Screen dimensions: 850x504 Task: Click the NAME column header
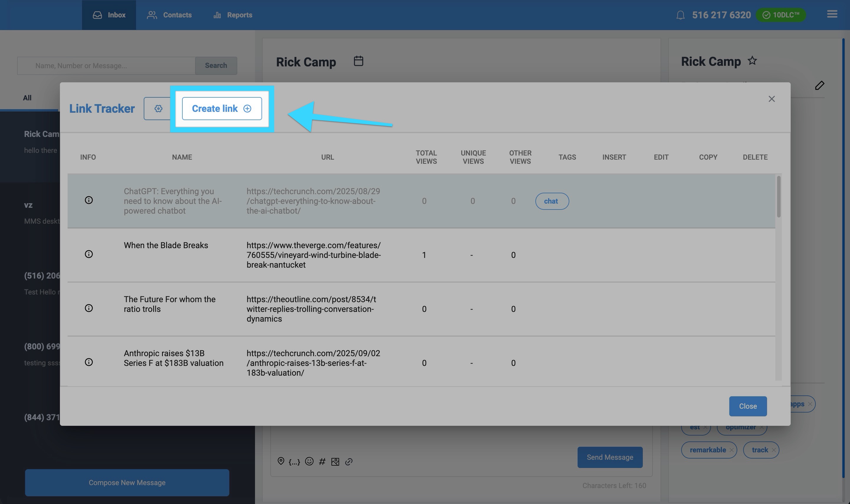(x=182, y=157)
